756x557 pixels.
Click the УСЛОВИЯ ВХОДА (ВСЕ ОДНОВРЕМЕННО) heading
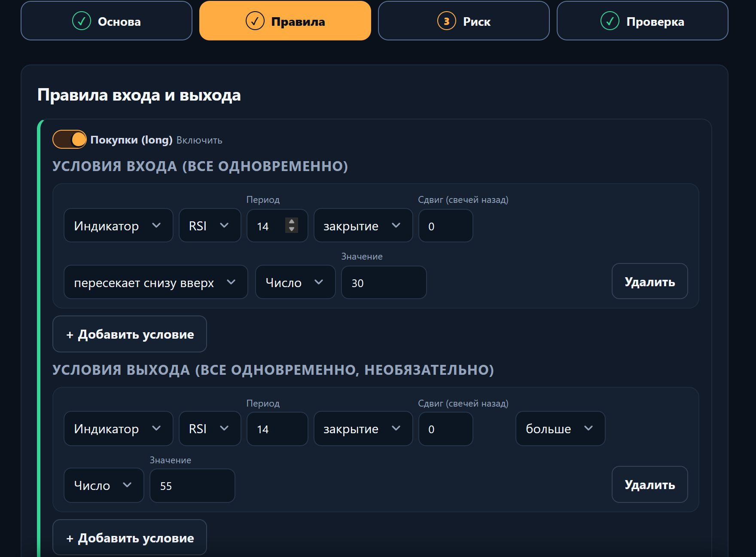200,166
